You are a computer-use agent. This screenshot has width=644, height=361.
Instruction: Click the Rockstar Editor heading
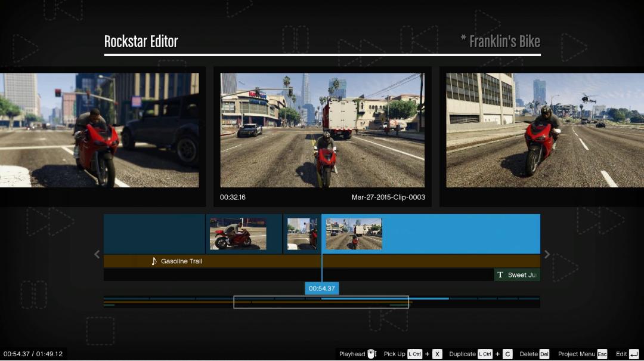(x=141, y=42)
